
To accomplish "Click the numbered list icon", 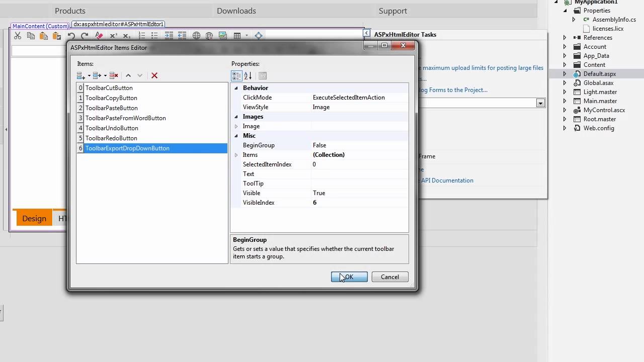I will tap(142, 36).
